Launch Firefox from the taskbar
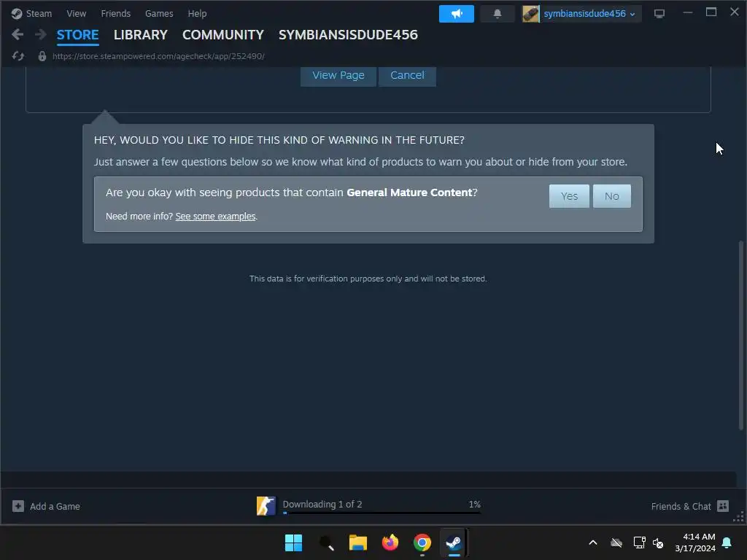The height and width of the screenshot is (560, 747). click(390, 542)
